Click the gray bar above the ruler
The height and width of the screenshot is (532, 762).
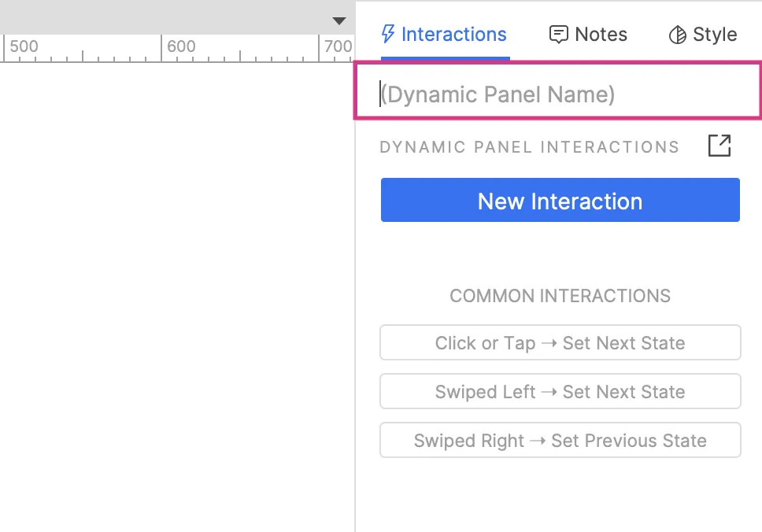[x=157, y=17]
